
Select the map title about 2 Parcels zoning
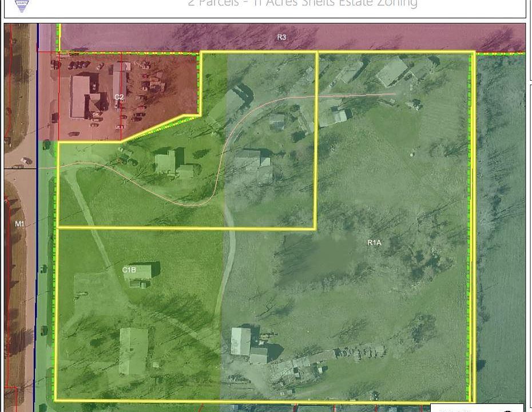[303, 4]
